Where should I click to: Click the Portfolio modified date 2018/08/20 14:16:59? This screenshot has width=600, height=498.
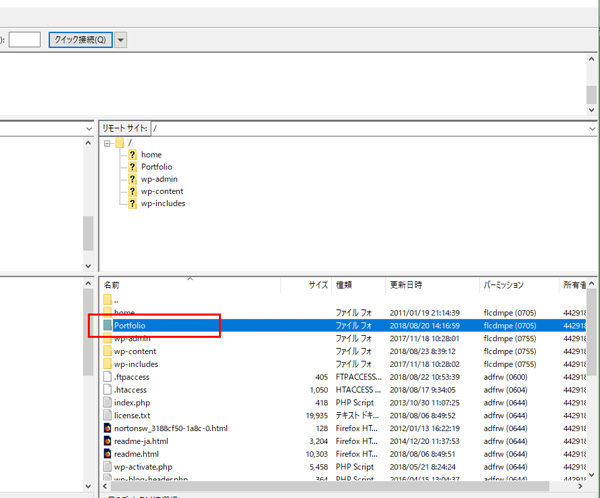pyautogui.click(x=425, y=326)
